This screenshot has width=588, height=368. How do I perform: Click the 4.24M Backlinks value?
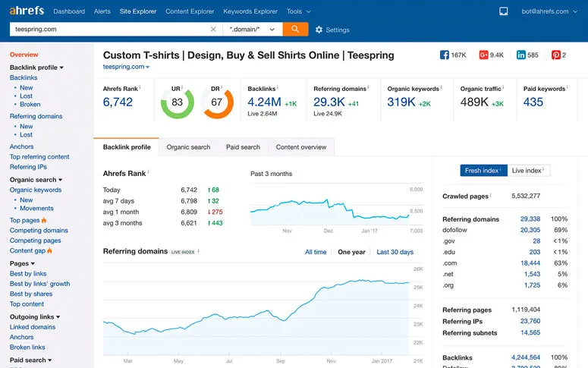pos(265,102)
